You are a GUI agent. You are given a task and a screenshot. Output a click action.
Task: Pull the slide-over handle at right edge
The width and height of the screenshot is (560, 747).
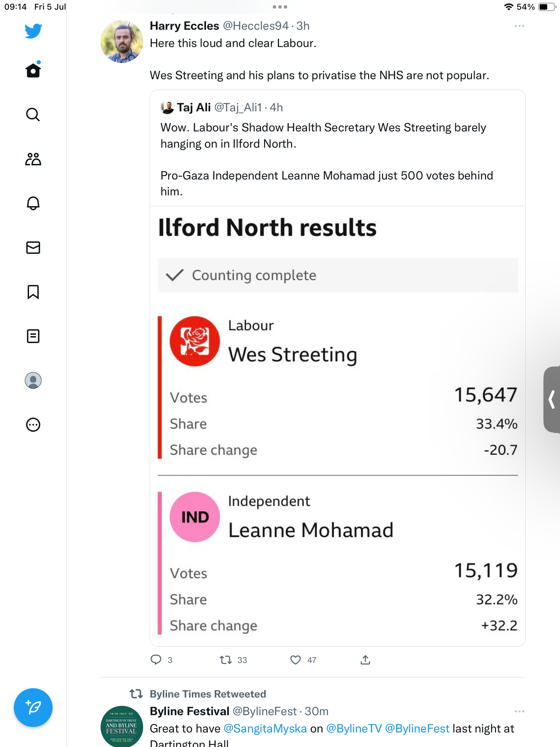552,399
